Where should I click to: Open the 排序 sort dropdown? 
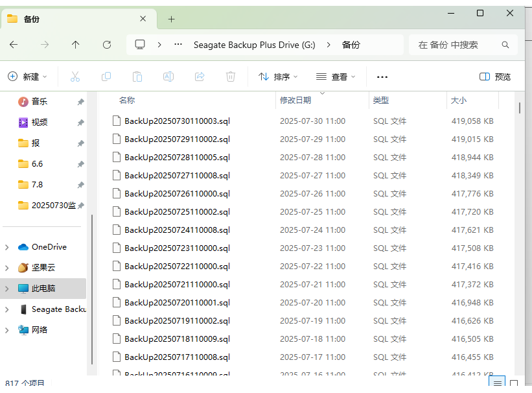(278, 77)
